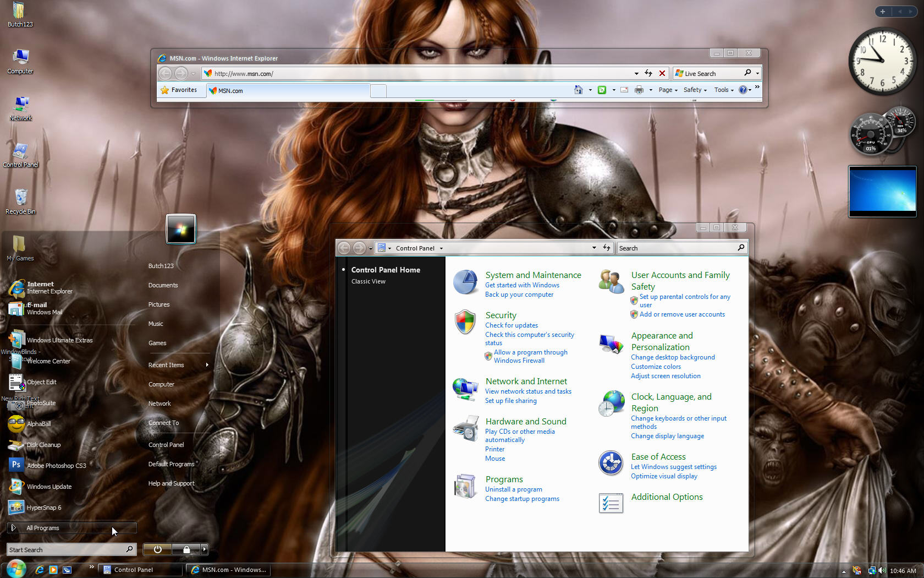Open the Ease of Access icon
The height and width of the screenshot is (578, 924).
tap(610, 463)
